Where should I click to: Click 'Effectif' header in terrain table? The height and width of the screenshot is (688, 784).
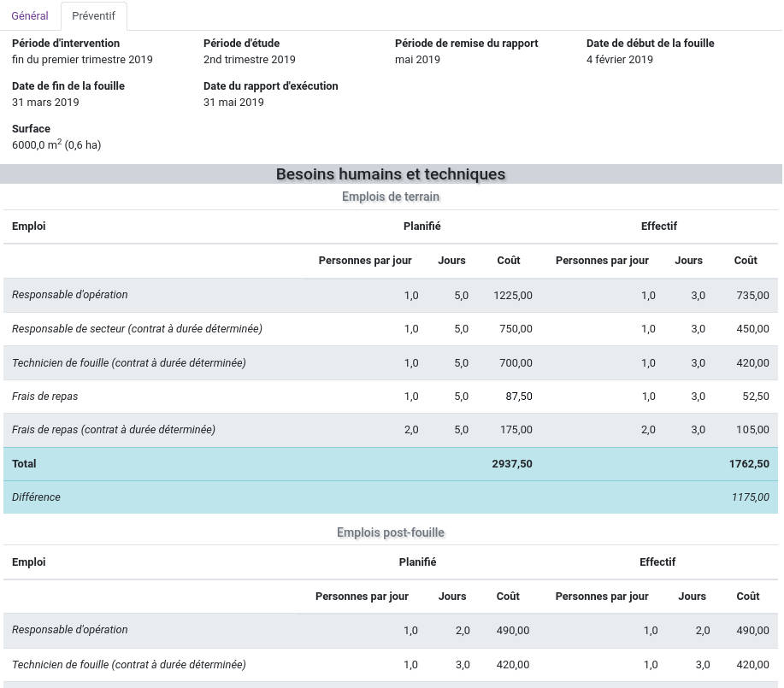[x=659, y=226]
